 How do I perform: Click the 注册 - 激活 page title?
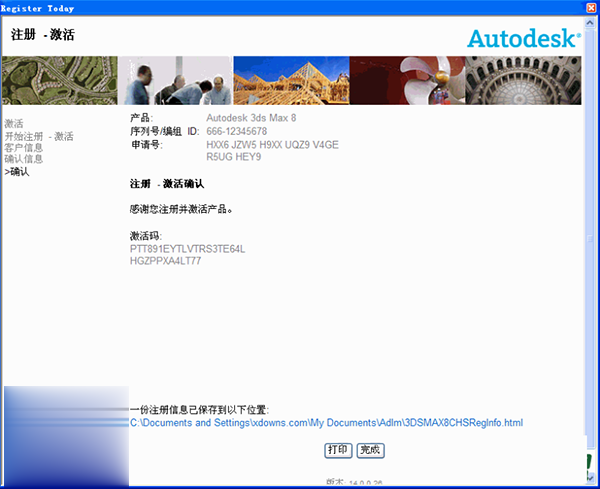pyautogui.click(x=42, y=34)
